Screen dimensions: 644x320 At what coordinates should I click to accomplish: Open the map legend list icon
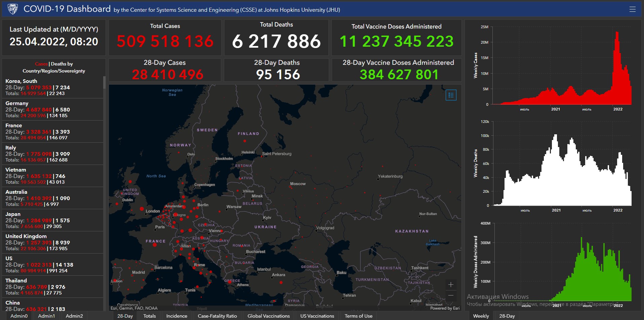pos(451,95)
